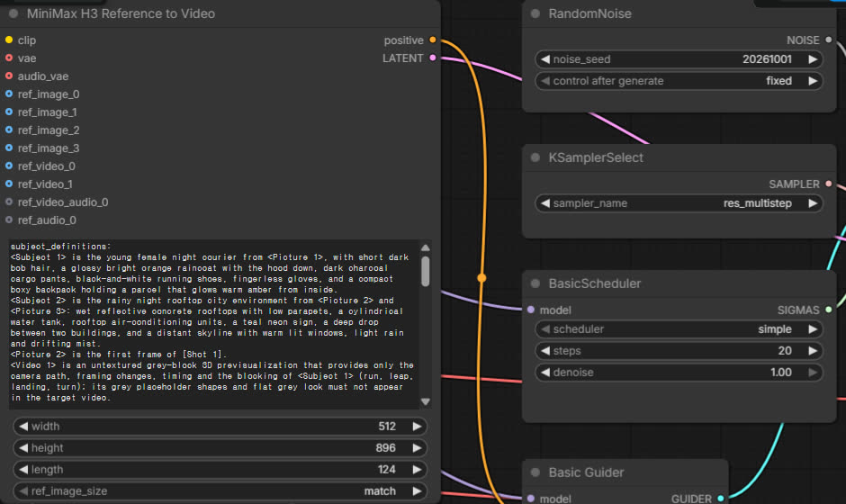Image resolution: width=846 pixels, height=504 pixels.
Task: Increase denoise value with right arrow
Action: 813,373
